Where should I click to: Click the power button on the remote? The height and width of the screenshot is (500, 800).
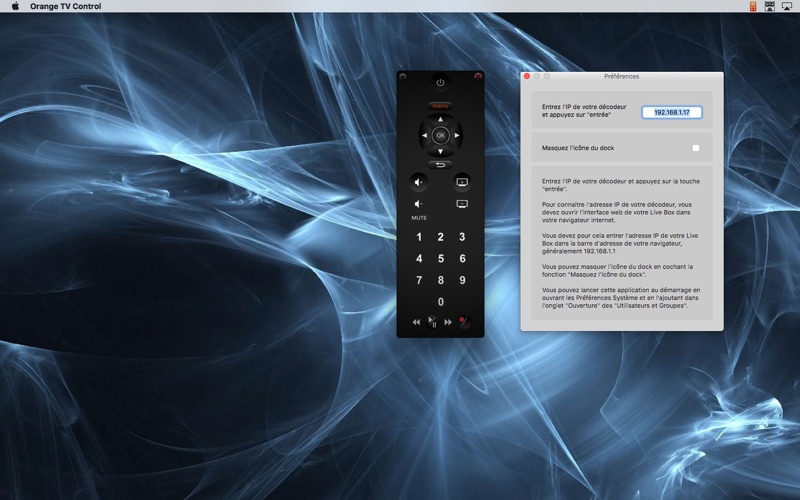440,82
